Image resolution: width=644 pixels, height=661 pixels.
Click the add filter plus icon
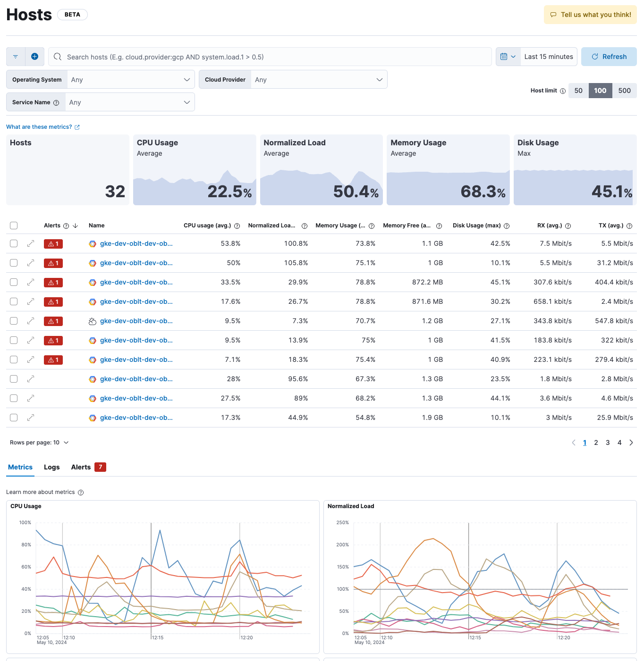click(x=34, y=57)
